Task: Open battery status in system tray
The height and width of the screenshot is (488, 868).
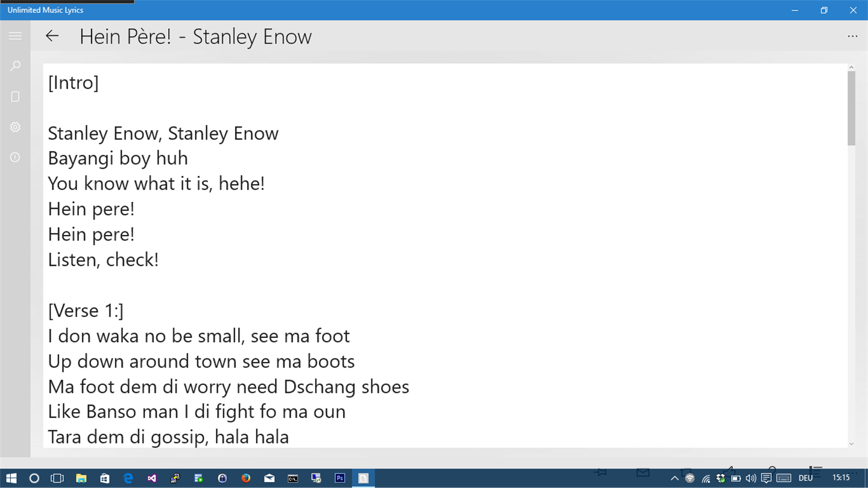Action: 736,478
